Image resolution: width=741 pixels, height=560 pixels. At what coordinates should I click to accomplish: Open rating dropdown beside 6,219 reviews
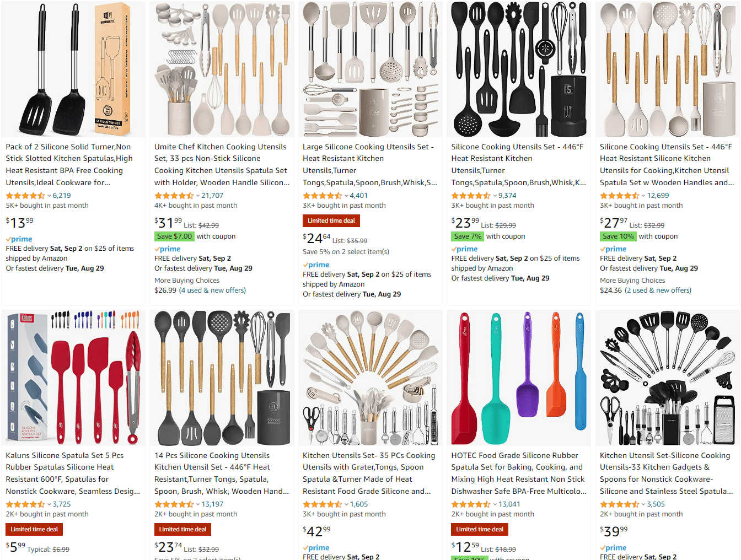[49, 196]
